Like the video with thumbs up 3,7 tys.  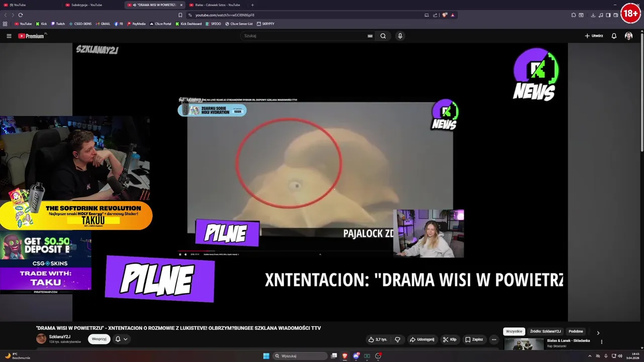point(377,339)
